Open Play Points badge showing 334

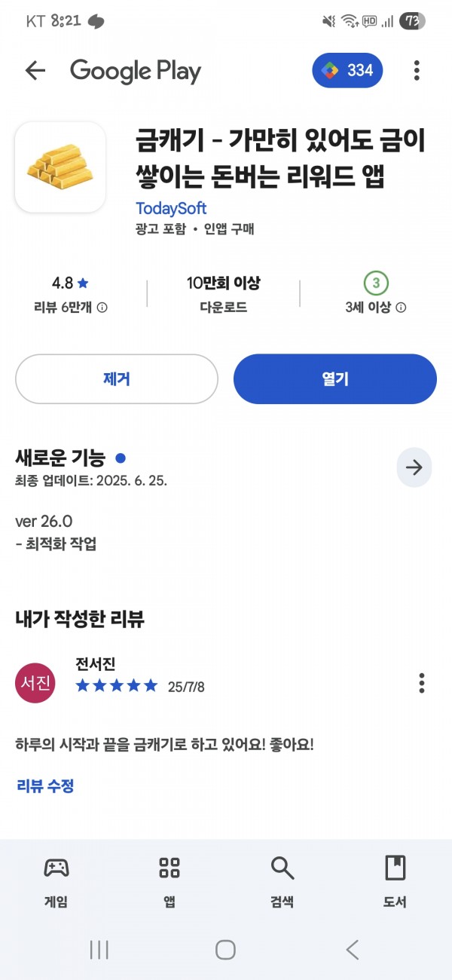[x=347, y=71]
